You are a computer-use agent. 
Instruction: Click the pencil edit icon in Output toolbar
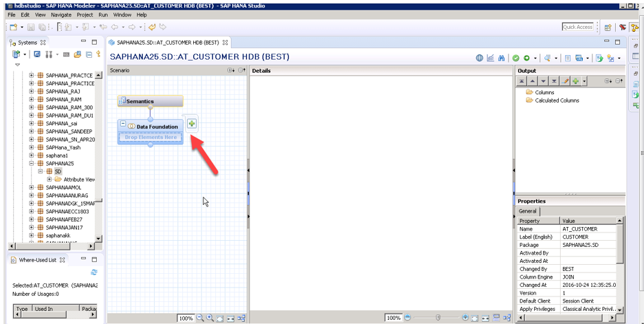coord(565,81)
